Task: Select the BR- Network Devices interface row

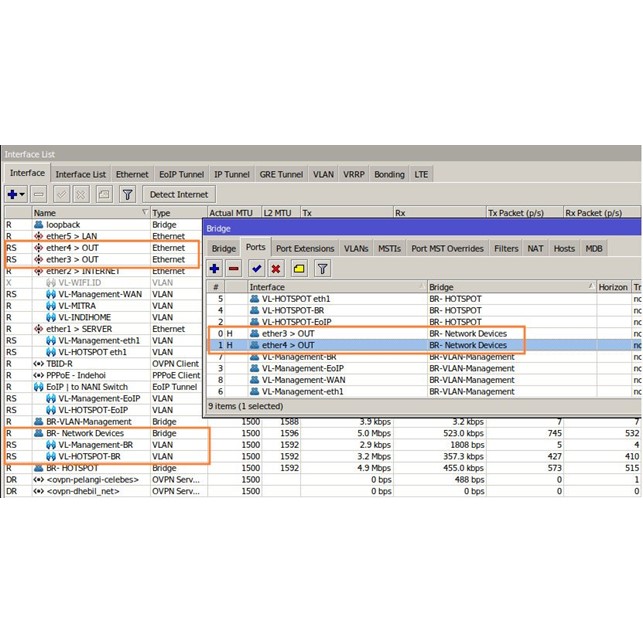Action: pyautogui.click(x=85, y=433)
